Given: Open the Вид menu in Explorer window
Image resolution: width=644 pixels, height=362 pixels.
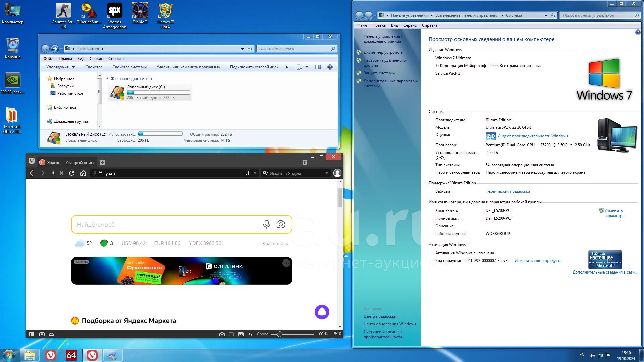Looking at the screenshot, I should [x=81, y=59].
